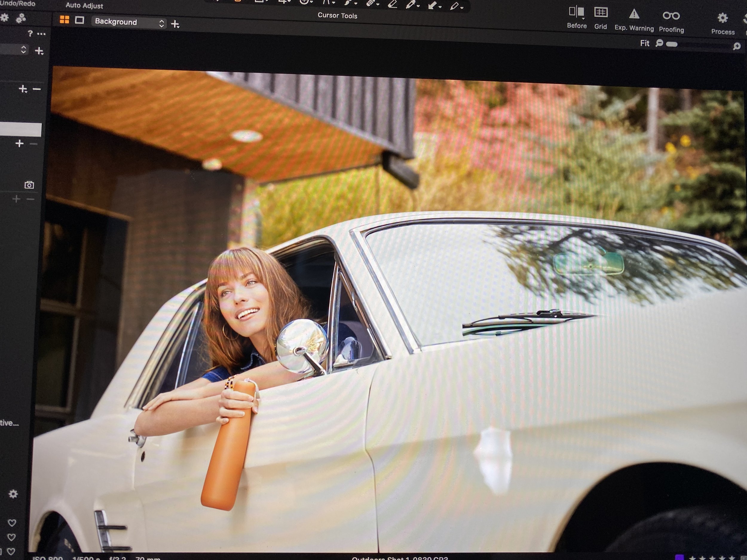
Task: Click the Cursor Tools label
Action: 337,16
